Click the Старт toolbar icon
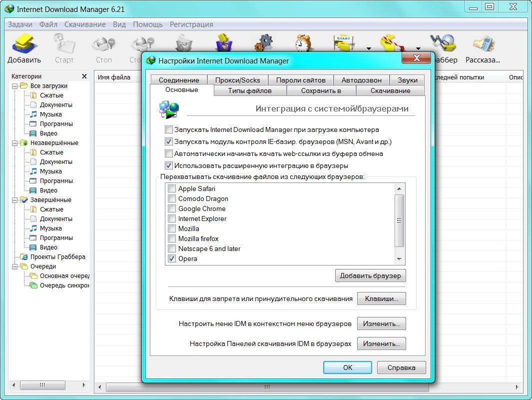This screenshot has height=400, width=532. point(64,43)
